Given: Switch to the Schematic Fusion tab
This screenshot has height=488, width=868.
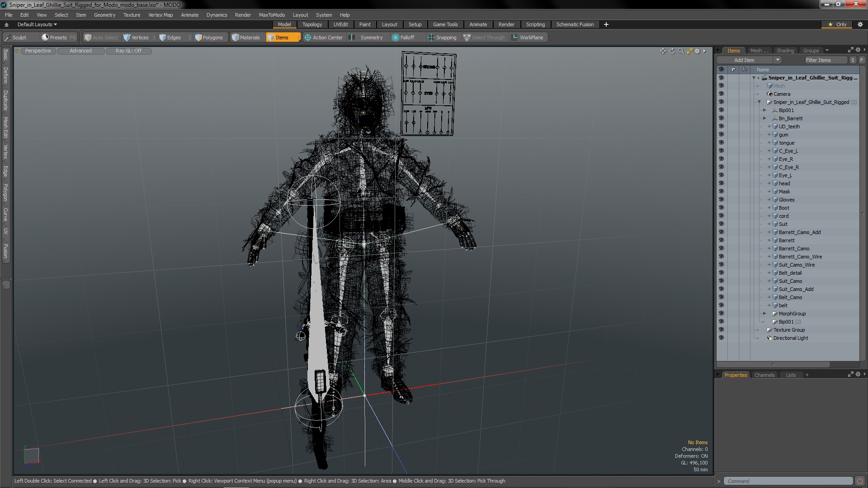Looking at the screenshot, I should [575, 24].
